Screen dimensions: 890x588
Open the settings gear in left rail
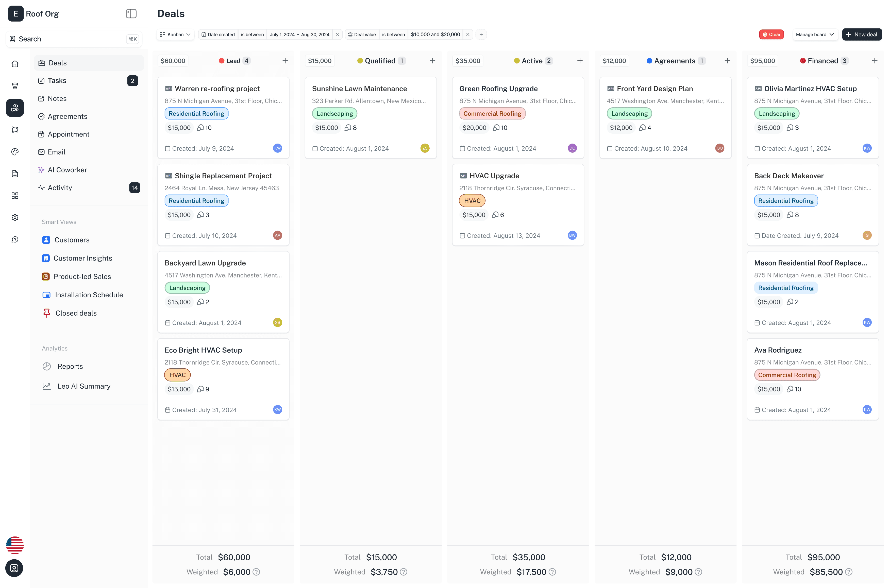coord(15,217)
